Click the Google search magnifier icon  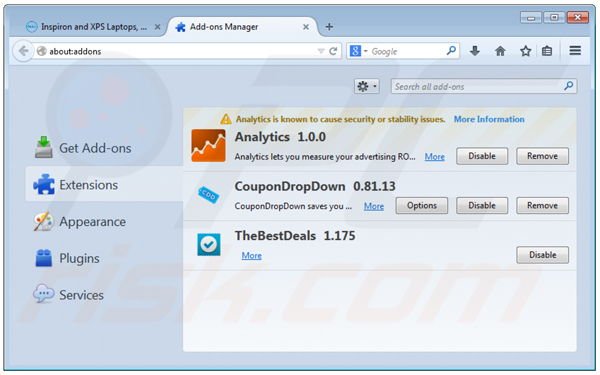coord(452,50)
